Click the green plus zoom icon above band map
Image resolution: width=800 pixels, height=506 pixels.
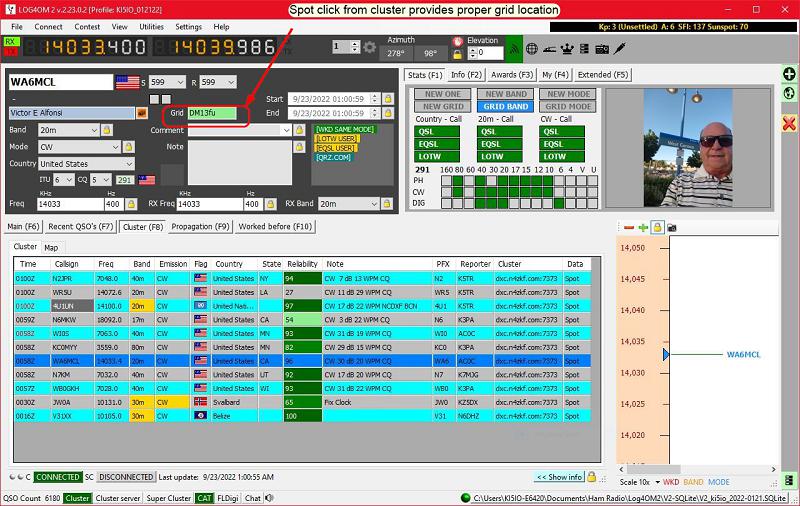point(643,227)
